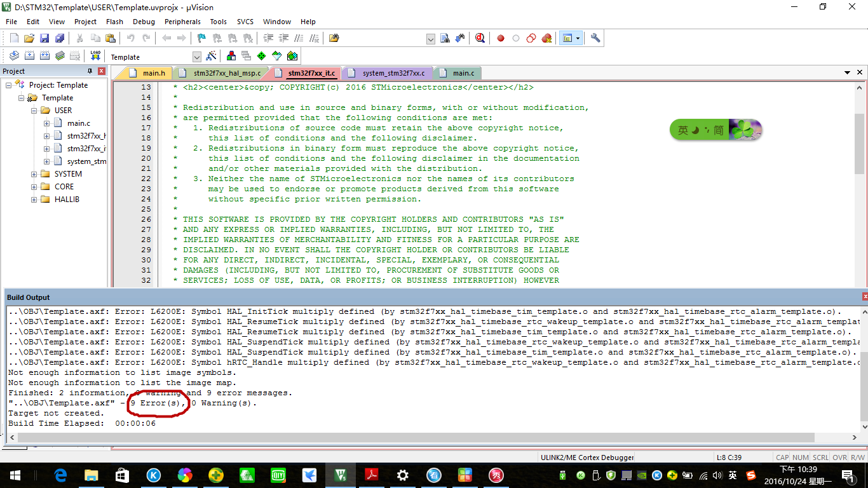
Task: Kill all breakpoints icon
Action: click(x=546, y=38)
